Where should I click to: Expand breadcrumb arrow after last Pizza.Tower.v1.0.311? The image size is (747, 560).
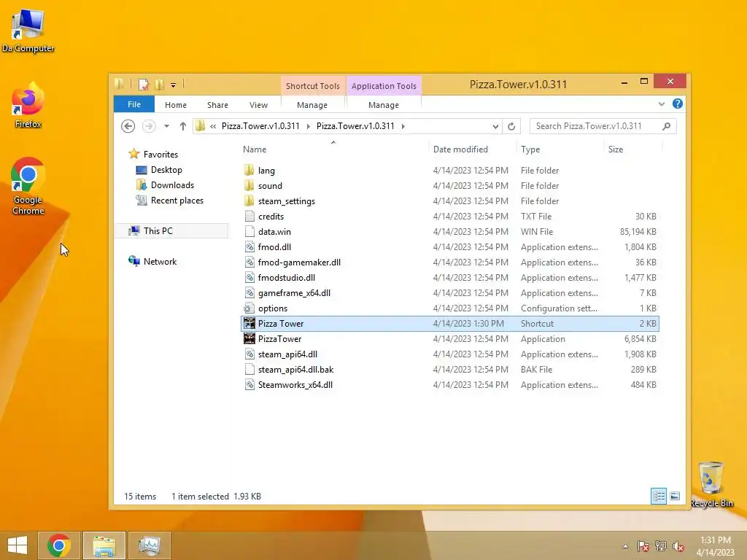coord(403,126)
